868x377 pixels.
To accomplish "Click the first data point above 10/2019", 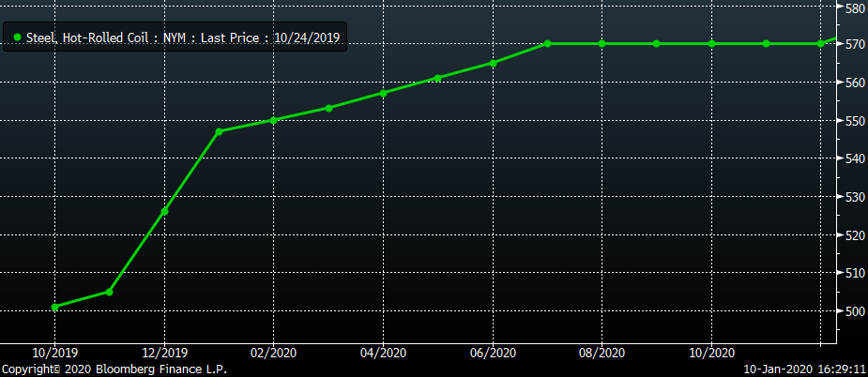I will (55, 307).
